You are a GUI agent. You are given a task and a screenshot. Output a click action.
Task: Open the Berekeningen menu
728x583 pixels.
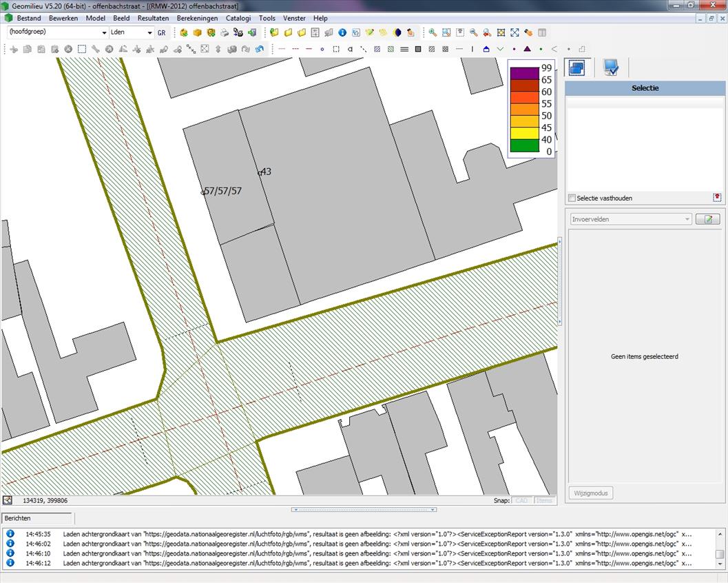197,18
